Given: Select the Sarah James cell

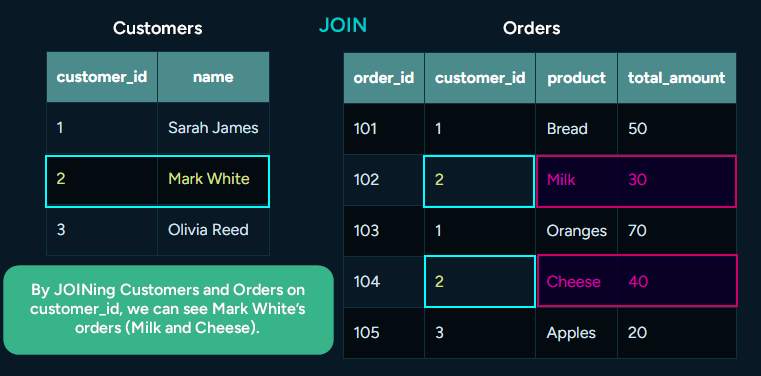Looking at the screenshot, I should coord(213,128).
